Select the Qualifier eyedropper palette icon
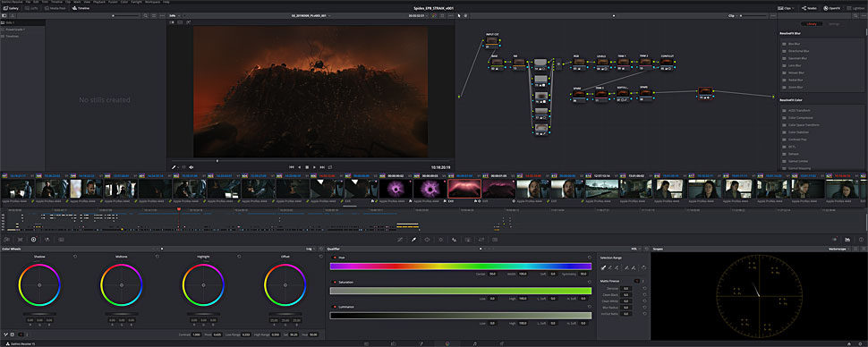This screenshot has height=347, width=868. point(413,240)
